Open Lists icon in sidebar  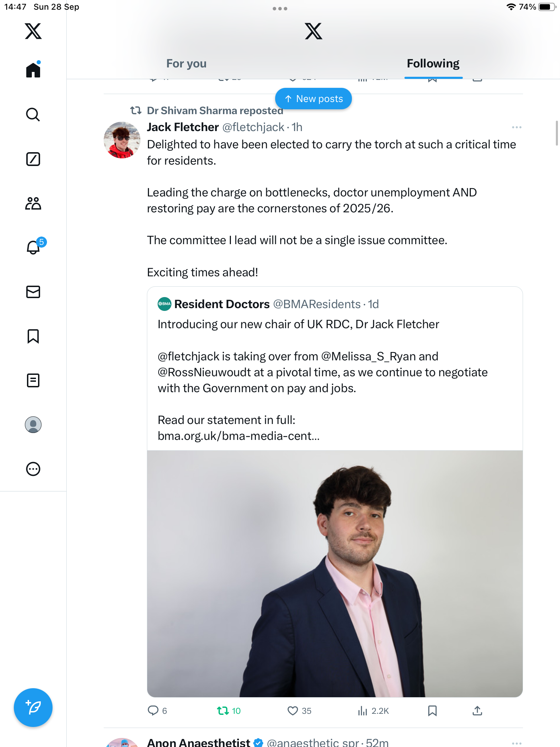[x=33, y=380]
